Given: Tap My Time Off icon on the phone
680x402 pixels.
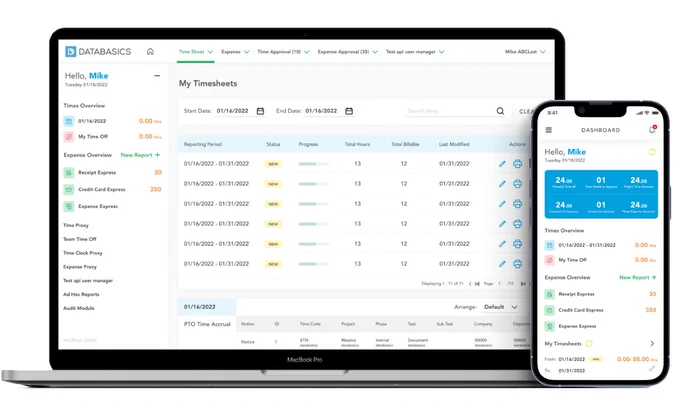Looking at the screenshot, I should click(549, 260).
